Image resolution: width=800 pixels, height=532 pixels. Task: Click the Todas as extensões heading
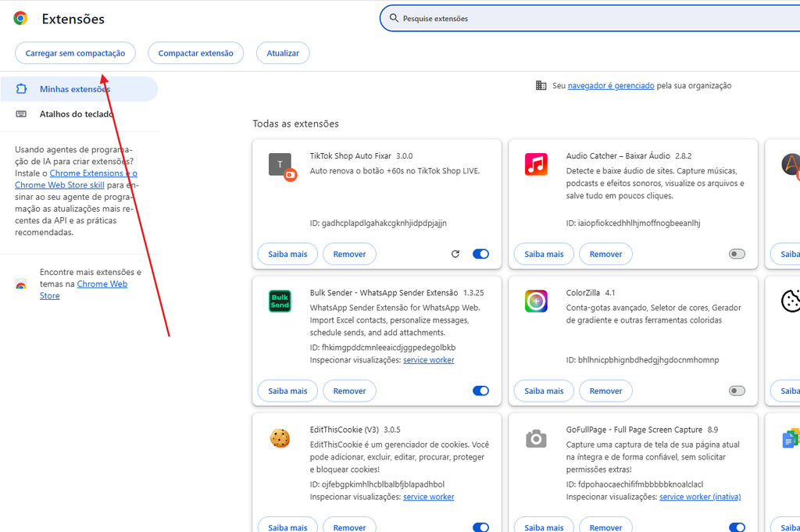295,123
